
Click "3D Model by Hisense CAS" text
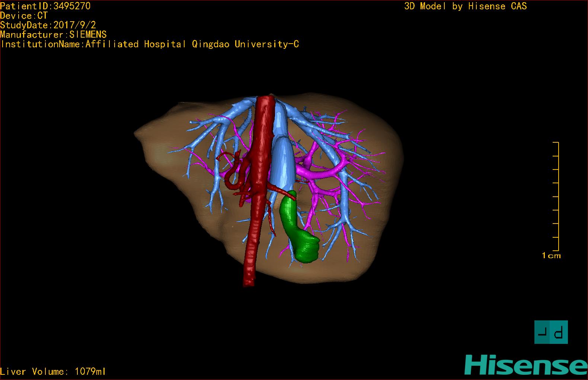coord(466,6)
